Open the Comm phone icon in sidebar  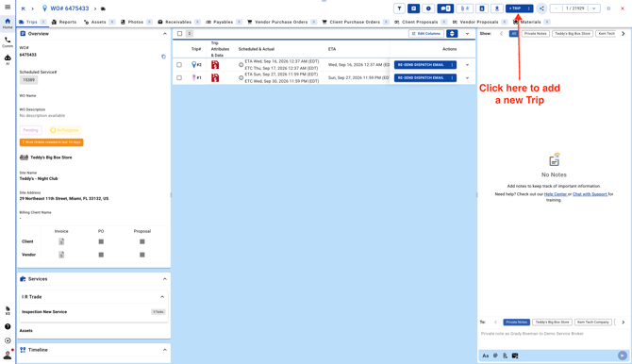click(x=8, y=41)
